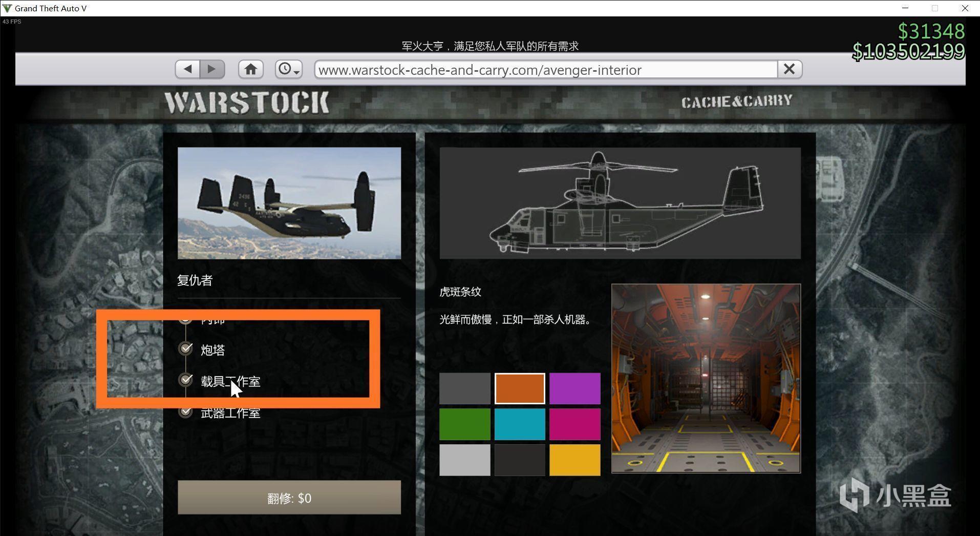
Task: Pick the orange interior color swatch
Action: [520, 388]
